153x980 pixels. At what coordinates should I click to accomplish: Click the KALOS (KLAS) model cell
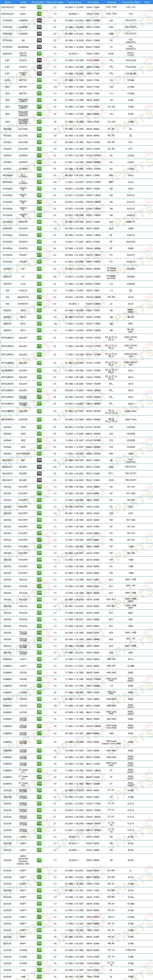point(23,54)
